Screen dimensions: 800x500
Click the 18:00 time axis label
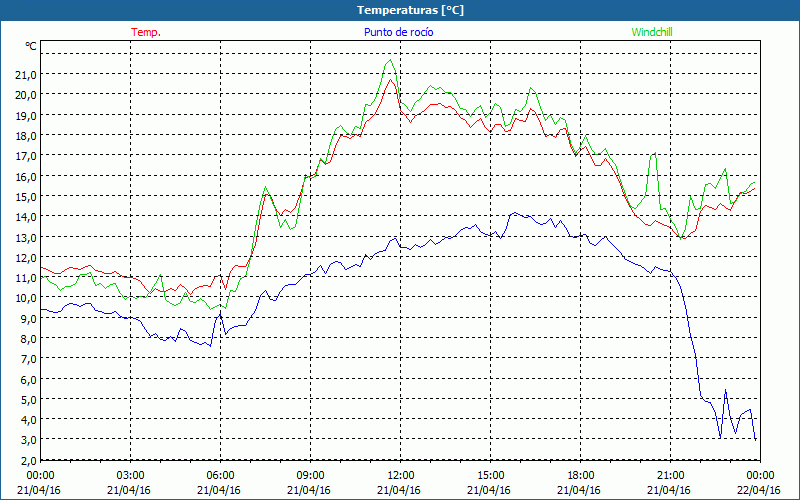coord(580,475)
